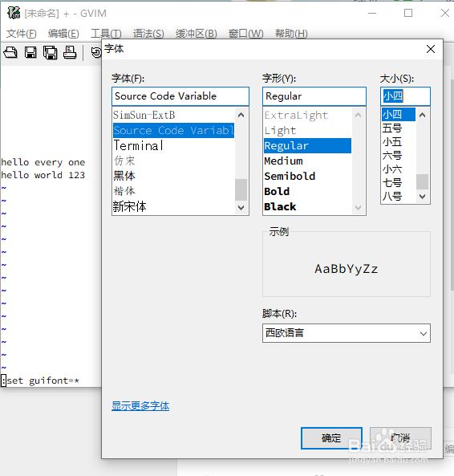Click the Print toolbar icon in GVIM
Viewport: 454px width, 476px height.
(x=70, y=52)
